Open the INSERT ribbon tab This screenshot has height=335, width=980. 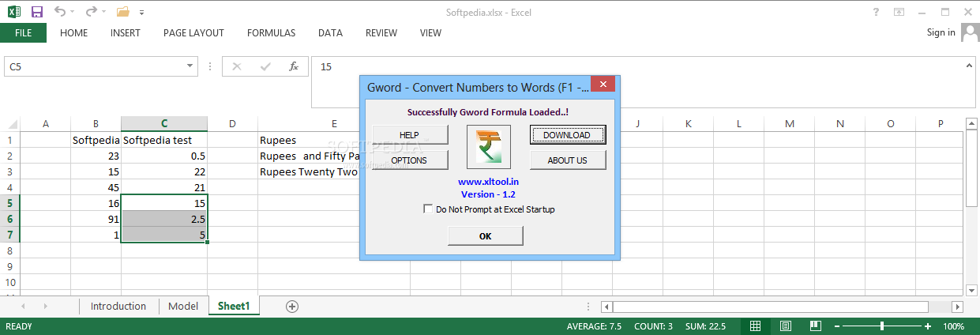pyautogui.click(x=126, y=33)
